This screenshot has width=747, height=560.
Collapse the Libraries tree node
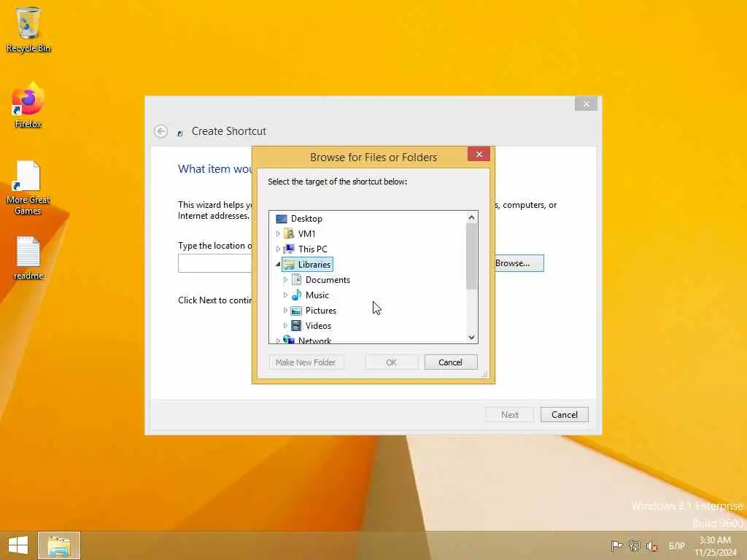click(x=278, y=264)
